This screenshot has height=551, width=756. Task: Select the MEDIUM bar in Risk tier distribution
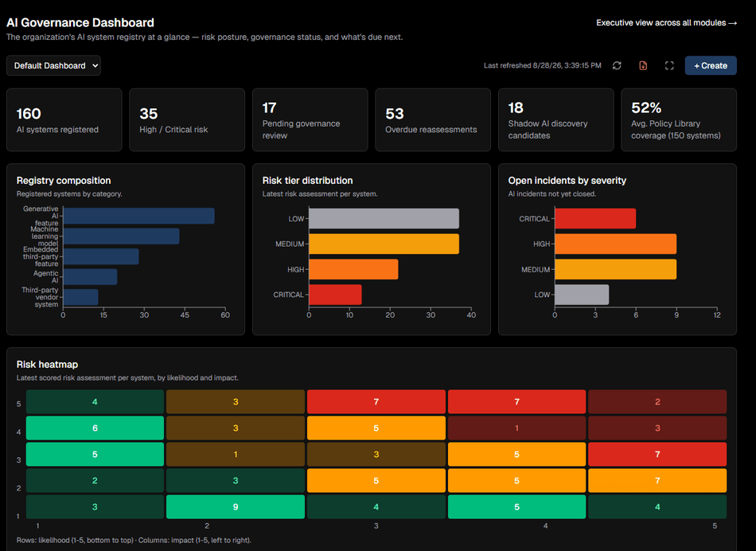(384, 244)
